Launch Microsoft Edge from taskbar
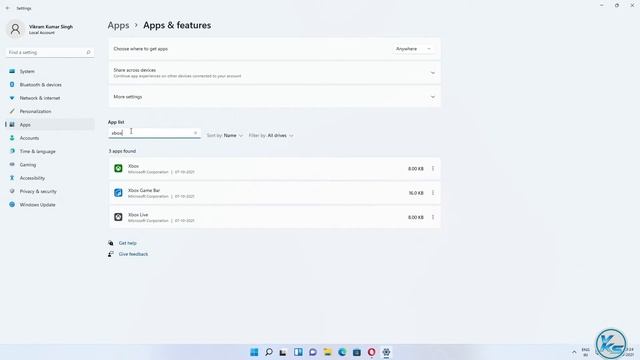Viewport: 640px width, 360px height. tap(342, 352)
